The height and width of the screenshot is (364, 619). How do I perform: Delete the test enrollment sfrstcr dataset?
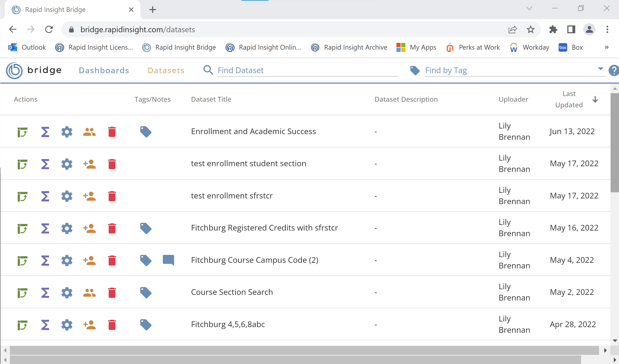tap(112, 196)
